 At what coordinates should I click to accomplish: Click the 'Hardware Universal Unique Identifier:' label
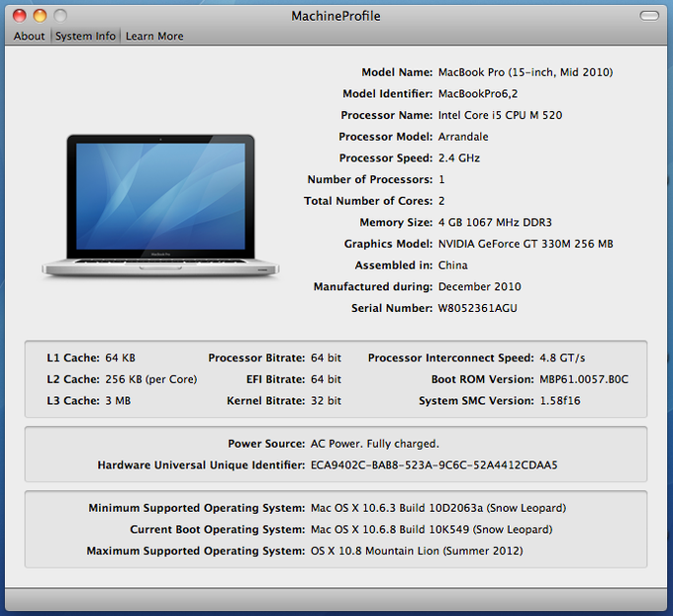point(201,465)
